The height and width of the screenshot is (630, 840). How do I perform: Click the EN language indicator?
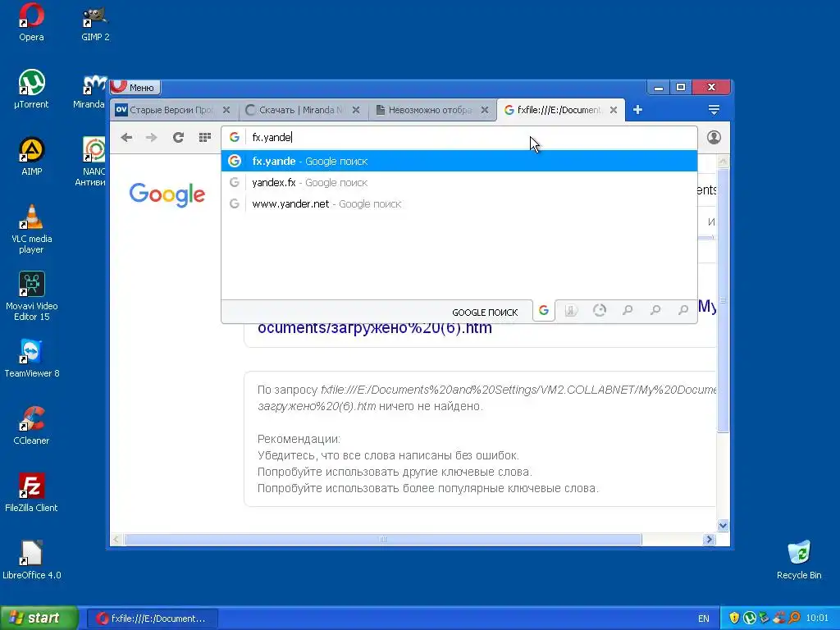703,619
